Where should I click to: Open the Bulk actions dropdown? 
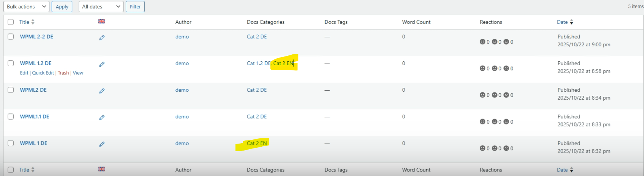26,7
